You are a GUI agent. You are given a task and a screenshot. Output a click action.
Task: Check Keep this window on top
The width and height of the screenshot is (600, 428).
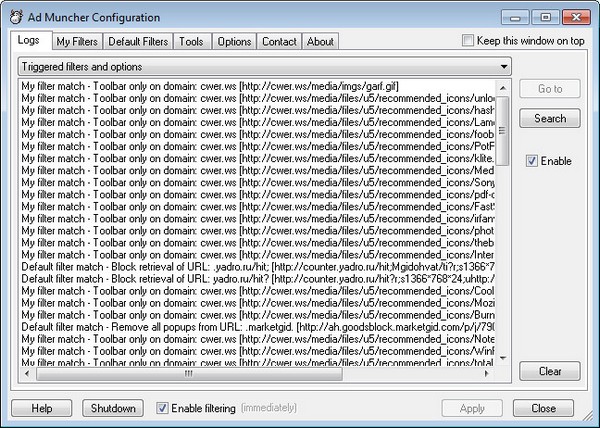(x=470, y=41)
